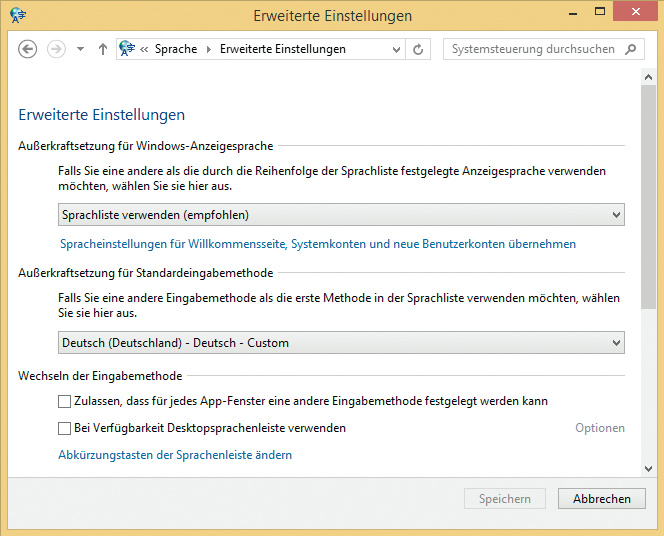Expand the address bar history dropdown
Screen dimensions: 664x536
point(397,49)
